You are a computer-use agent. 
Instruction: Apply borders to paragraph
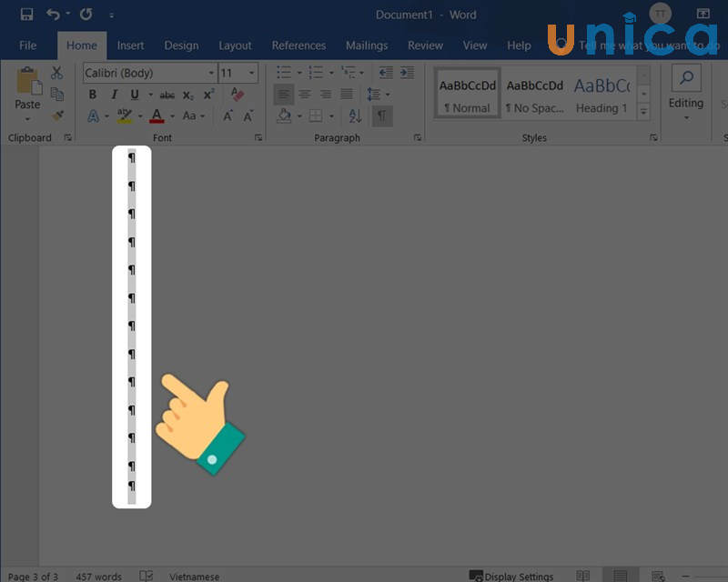point(316,116)
